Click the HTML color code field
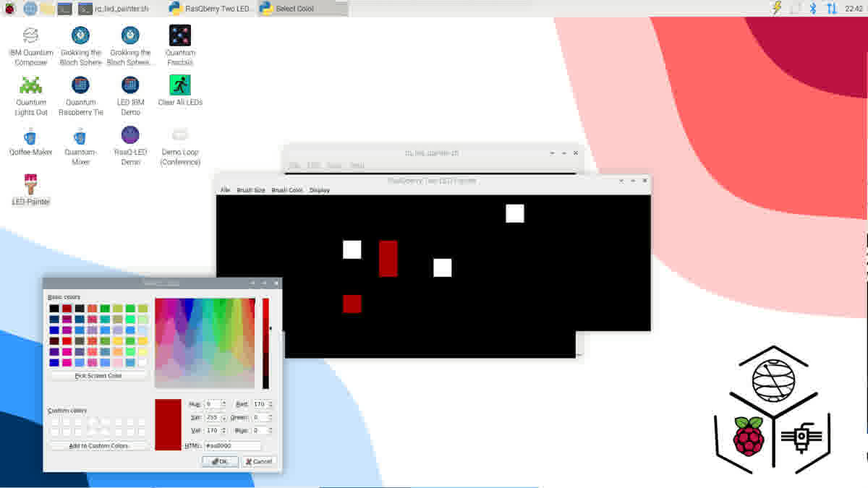The height and width of the screenshot is (488, 868). tap(232, 445)
